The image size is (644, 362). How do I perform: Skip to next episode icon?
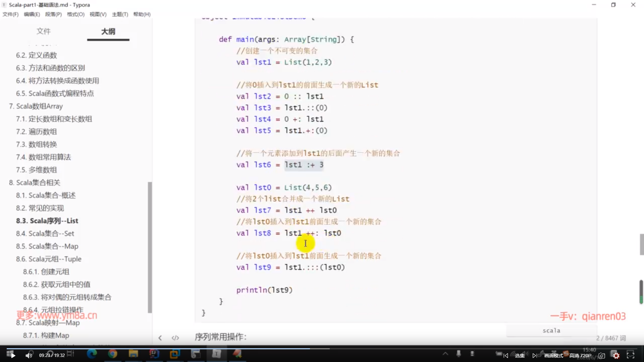coord(535,356)
